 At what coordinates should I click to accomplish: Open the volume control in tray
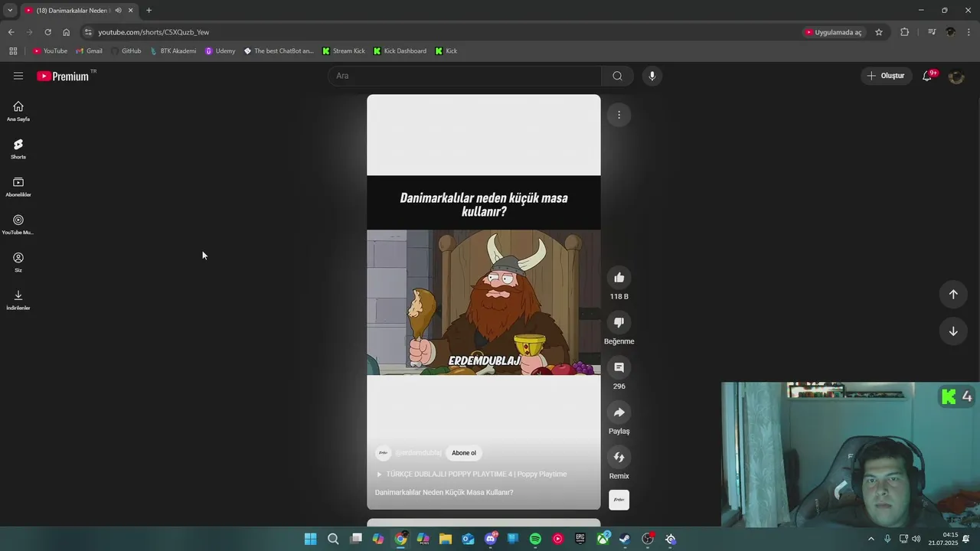(916, 539)
